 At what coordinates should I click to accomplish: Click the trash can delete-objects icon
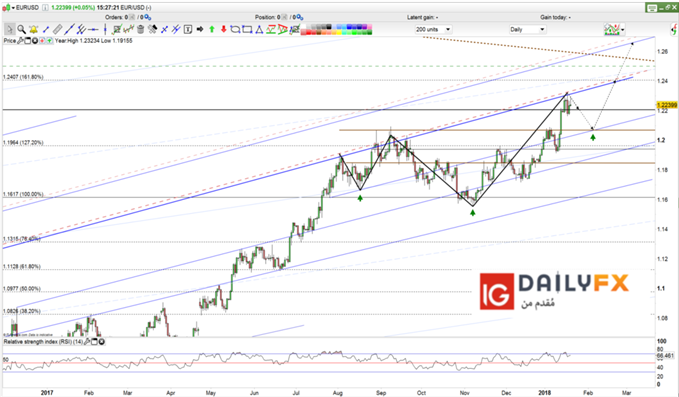(141, 29)
